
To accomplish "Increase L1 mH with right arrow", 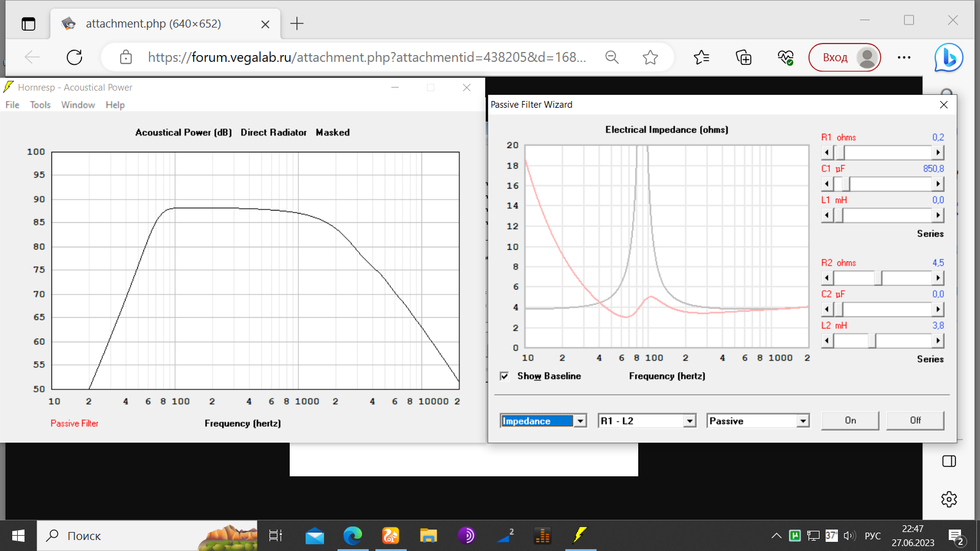I will pos(938,215).
